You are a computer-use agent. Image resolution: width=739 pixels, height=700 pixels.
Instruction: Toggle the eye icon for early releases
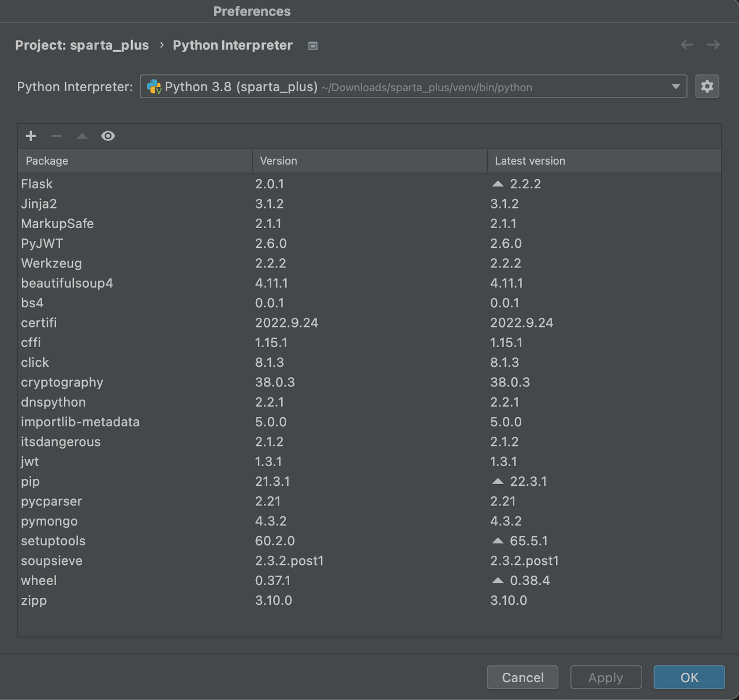pos(108,136)
